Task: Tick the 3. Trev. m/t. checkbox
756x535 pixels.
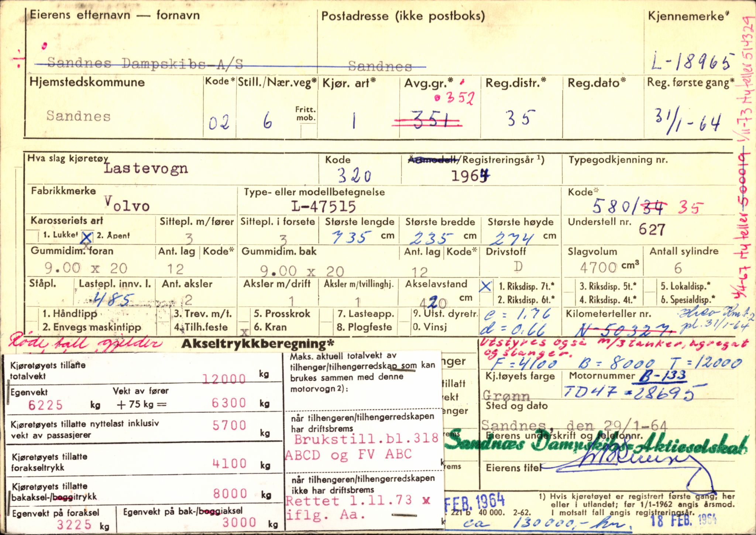Action: pyautogui.click(x=162, y=314)
